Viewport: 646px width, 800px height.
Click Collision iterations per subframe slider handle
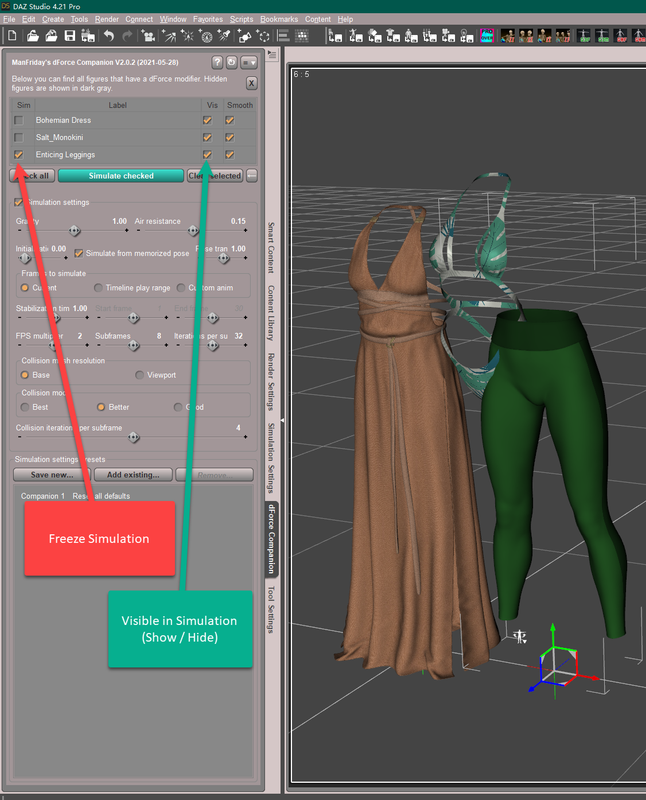[134, 437]
